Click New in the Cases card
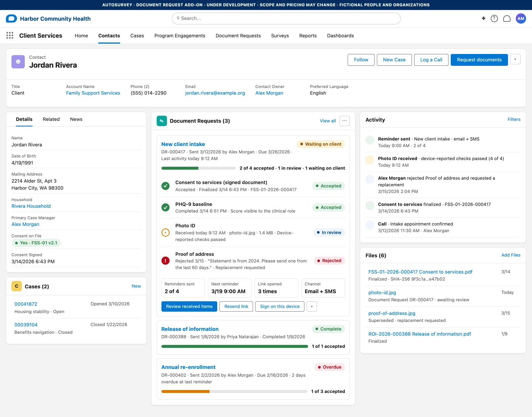The image size is (532, 417). pyautogui.click(x=136, y=286)
